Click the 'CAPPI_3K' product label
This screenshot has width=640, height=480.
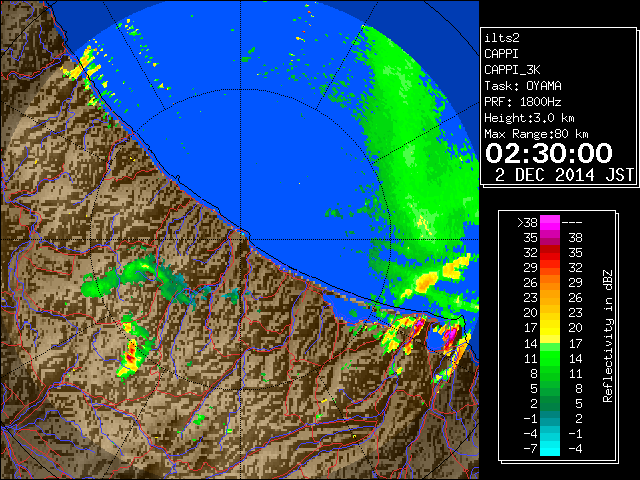coord(512,70)
